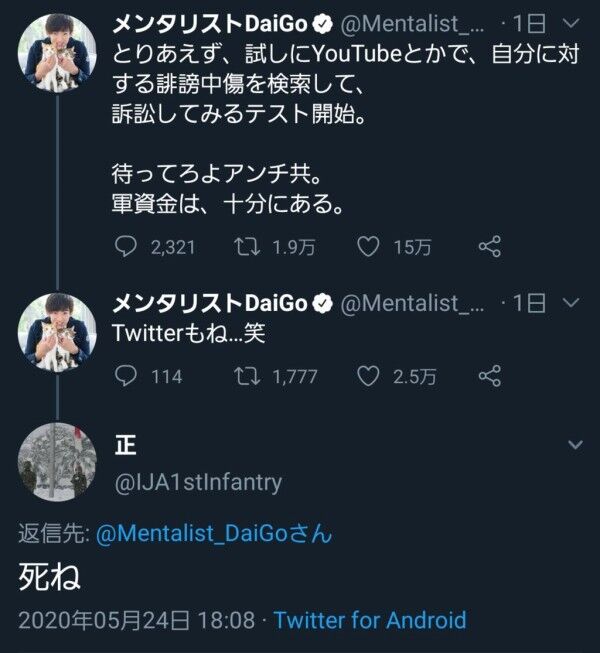The width and height of the screenshot is (600, 653).
Task: Like the "Twitterもね...笑" tweet
Action: 371,375
